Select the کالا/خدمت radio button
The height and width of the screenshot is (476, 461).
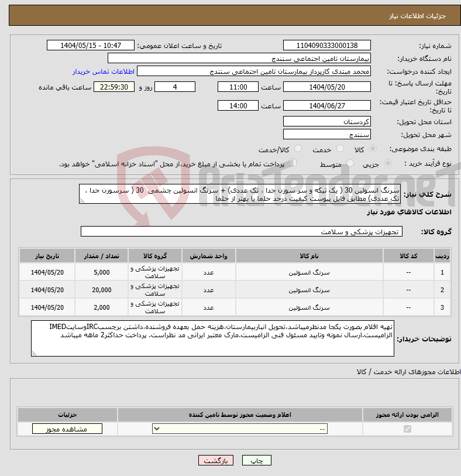pos(298,149)
